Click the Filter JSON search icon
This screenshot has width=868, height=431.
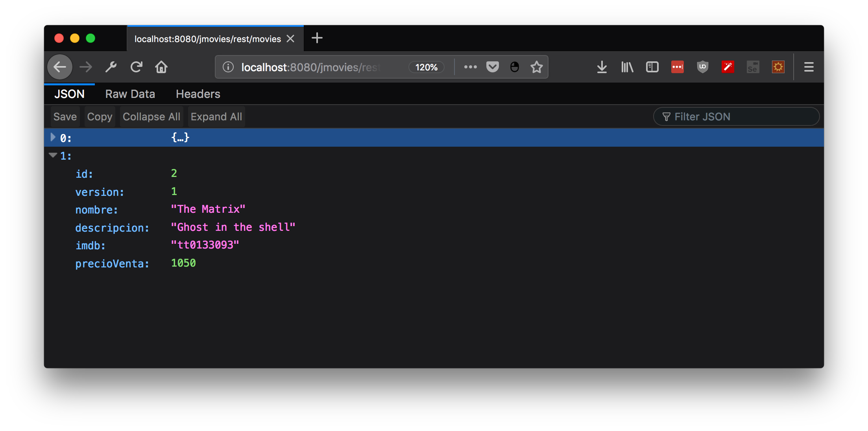(665, 116)
